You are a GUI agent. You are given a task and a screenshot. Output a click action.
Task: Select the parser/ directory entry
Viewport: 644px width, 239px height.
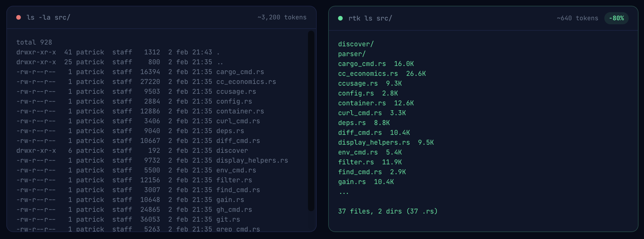pyautogui.click(x=352, y=54)
